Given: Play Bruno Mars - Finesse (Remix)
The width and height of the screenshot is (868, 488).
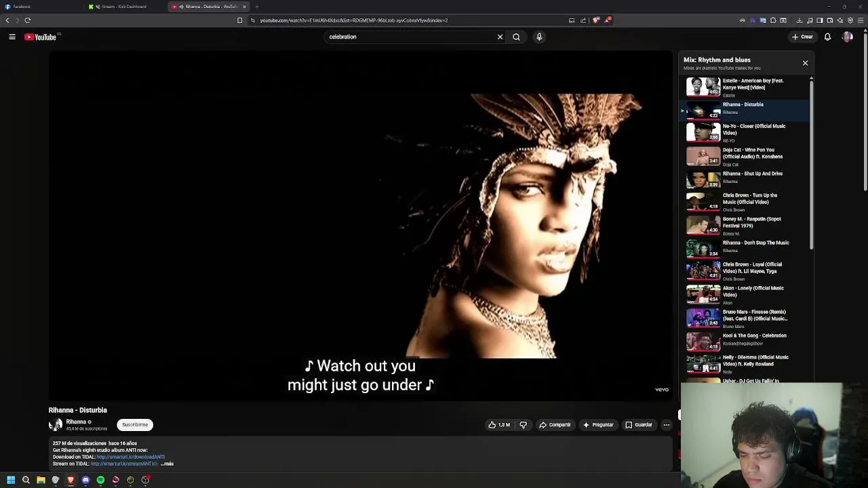Looking at the screenshot, I should click(x=746, y=318).
